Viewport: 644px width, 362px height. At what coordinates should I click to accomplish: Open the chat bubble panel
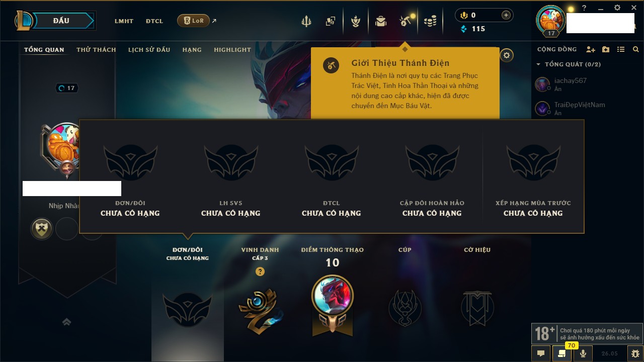(x=541, y=353)
